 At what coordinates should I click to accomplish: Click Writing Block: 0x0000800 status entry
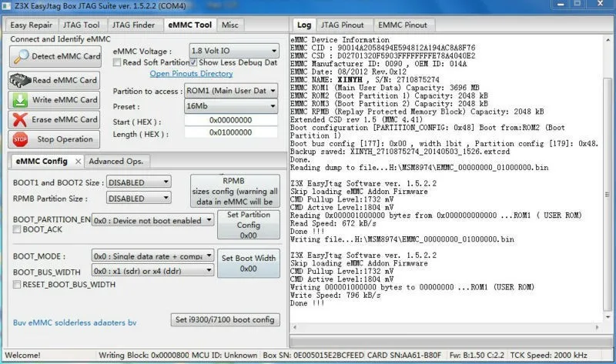pyautogui.click(x=144, y=355)
